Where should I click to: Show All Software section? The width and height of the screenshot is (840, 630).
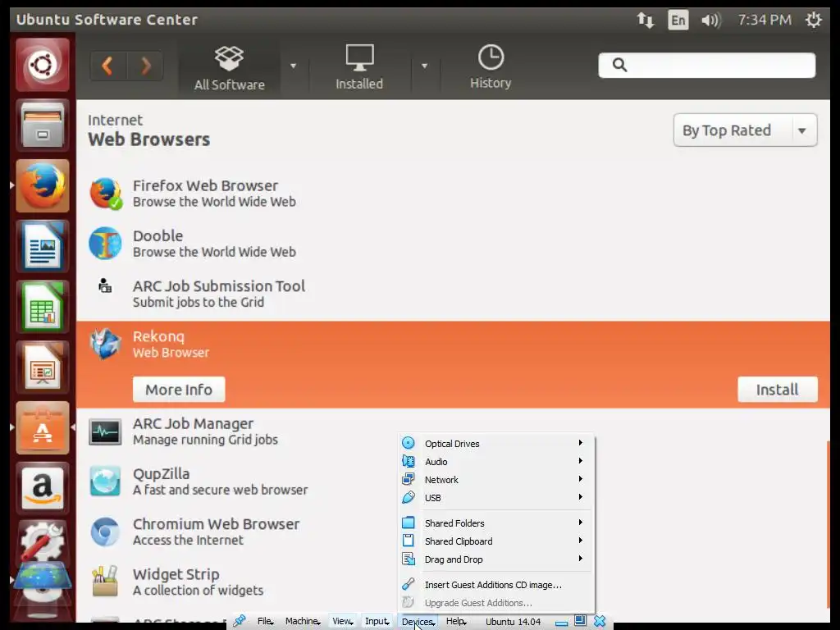tap(230, 67)
